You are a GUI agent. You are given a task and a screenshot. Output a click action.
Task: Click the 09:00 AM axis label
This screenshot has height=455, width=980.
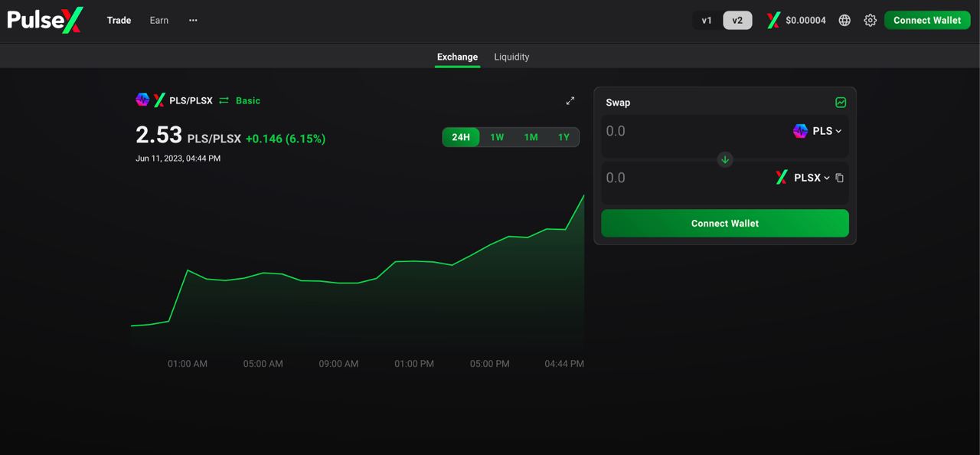pos(338,364)
